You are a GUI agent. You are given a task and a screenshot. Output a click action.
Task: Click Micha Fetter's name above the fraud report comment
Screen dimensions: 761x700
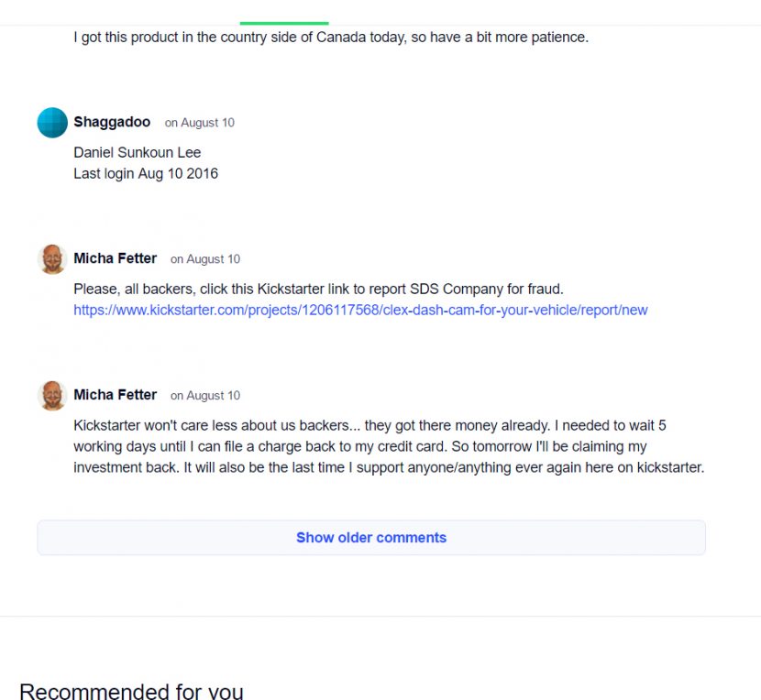[x=115, y=258]
